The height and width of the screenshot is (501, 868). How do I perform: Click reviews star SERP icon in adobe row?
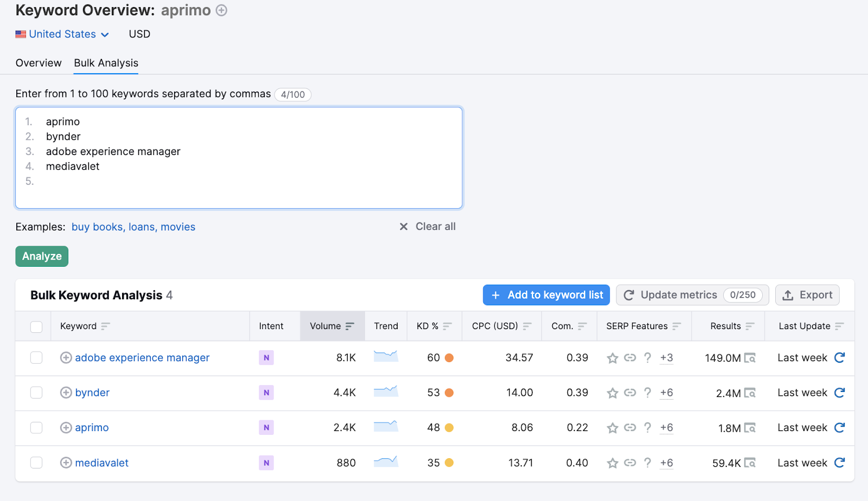tap(612, 358)
